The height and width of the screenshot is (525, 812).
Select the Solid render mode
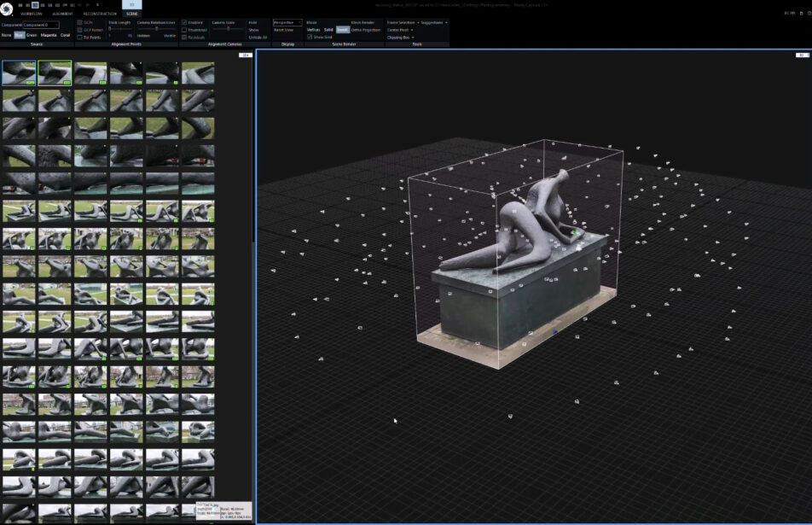[x=328, y=30]
